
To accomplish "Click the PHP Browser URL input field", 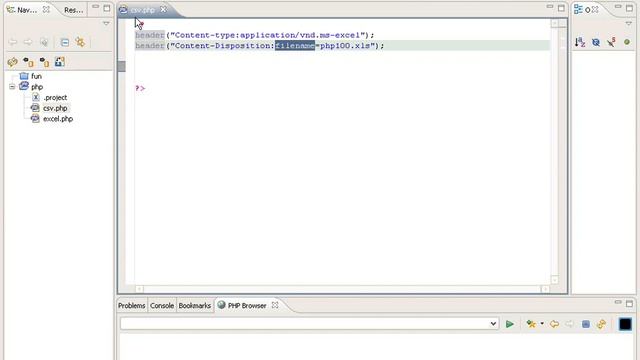I will point(304,324).
